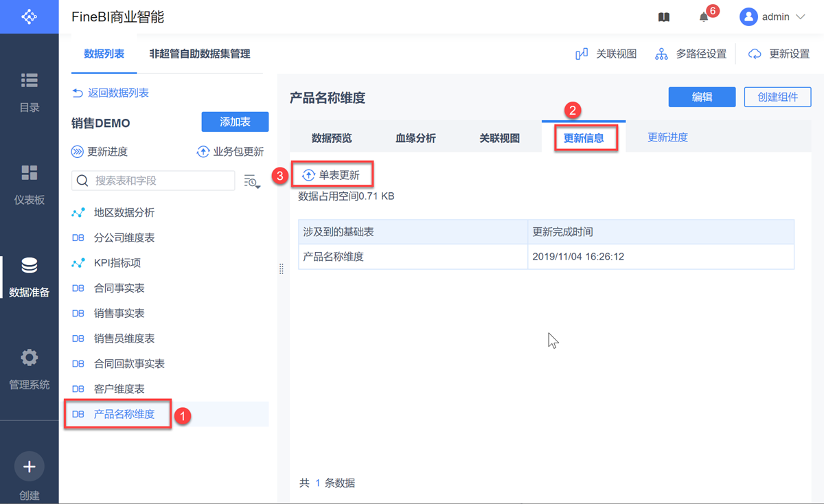Switch to the 非超管自助数据集管理 tab
Screen dimensions: 824x504
200,54
